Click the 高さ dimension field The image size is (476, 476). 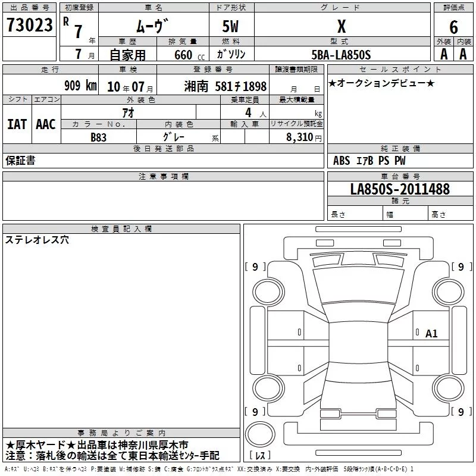point(450,214)
